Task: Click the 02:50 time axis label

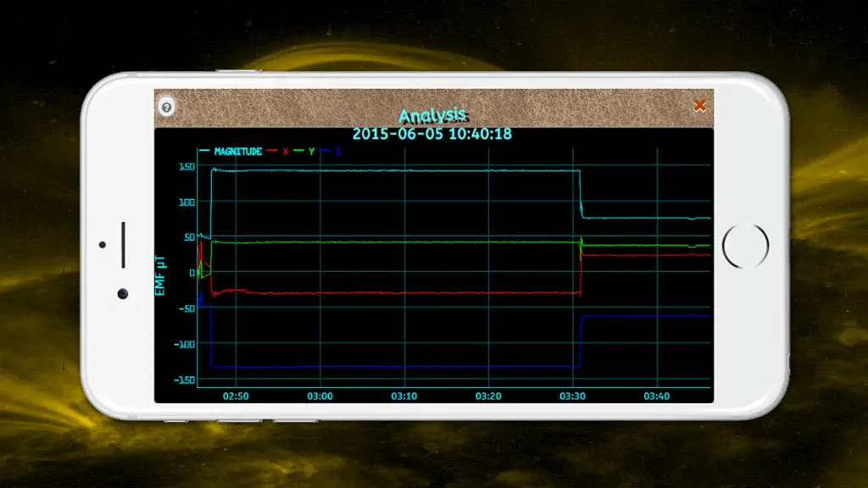Action: click(236, 396)
